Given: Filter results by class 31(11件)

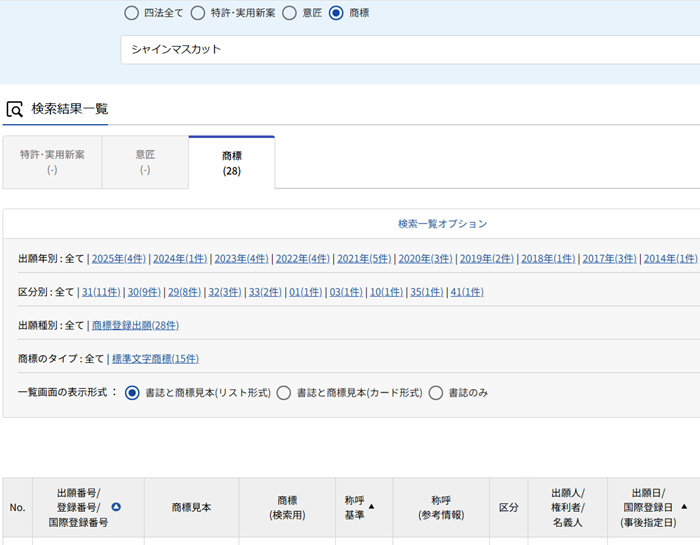Looking at the screenshot, I should (x=101, y=292).
